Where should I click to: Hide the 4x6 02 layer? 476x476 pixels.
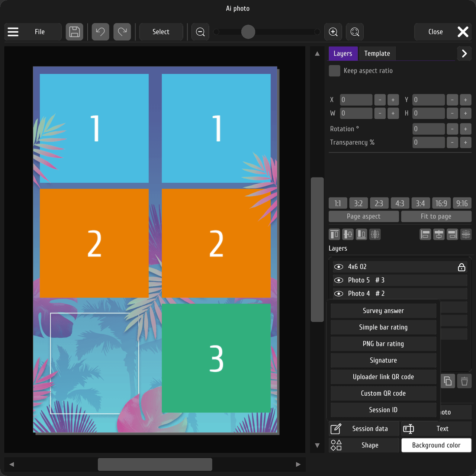pos(339,267)
